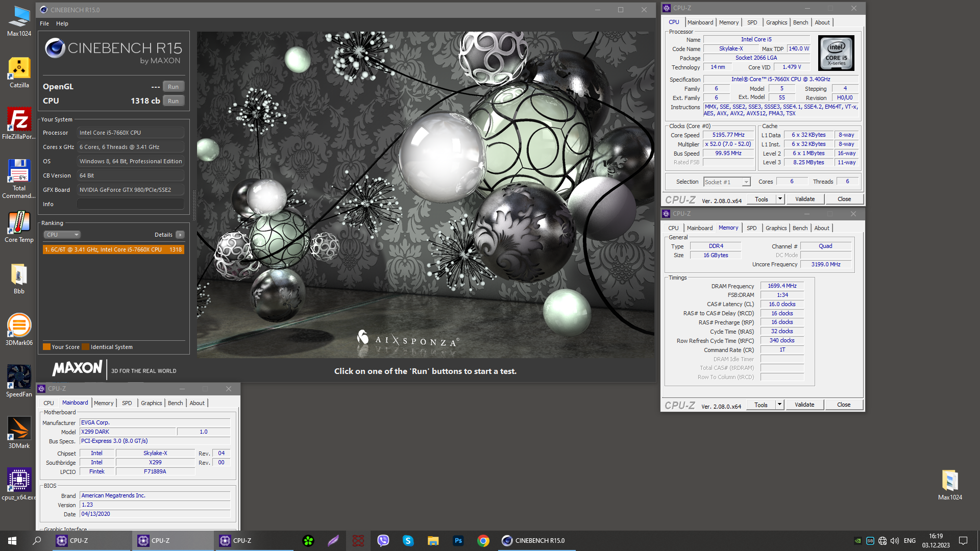Open Google Chrome from the taskbar
Screen dimensions: 980x551
483,541
